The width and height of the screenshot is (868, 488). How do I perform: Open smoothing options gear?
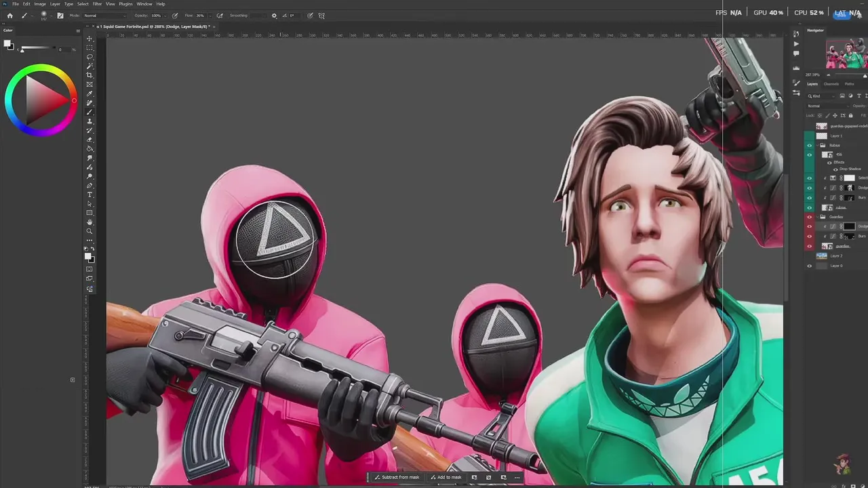(274, 16)
